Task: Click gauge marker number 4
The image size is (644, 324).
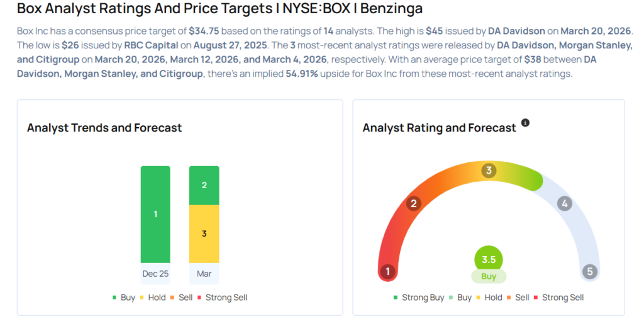Action: (564, 203)
